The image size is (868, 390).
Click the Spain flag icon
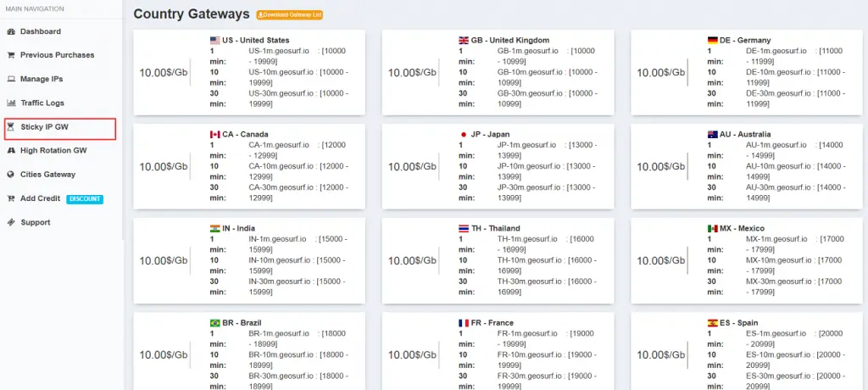(712, 323)
